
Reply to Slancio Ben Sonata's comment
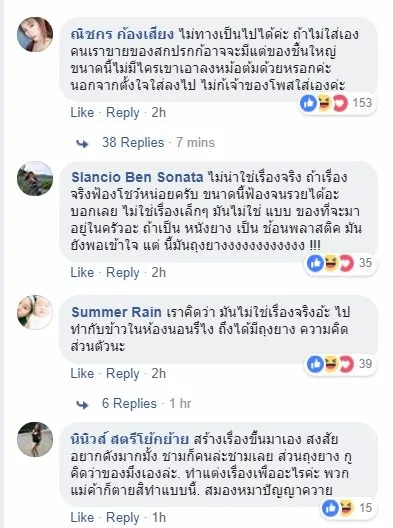(123, 273)
